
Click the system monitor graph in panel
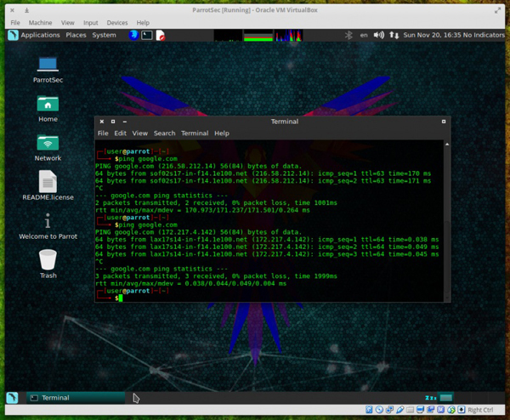click(258, 36)
